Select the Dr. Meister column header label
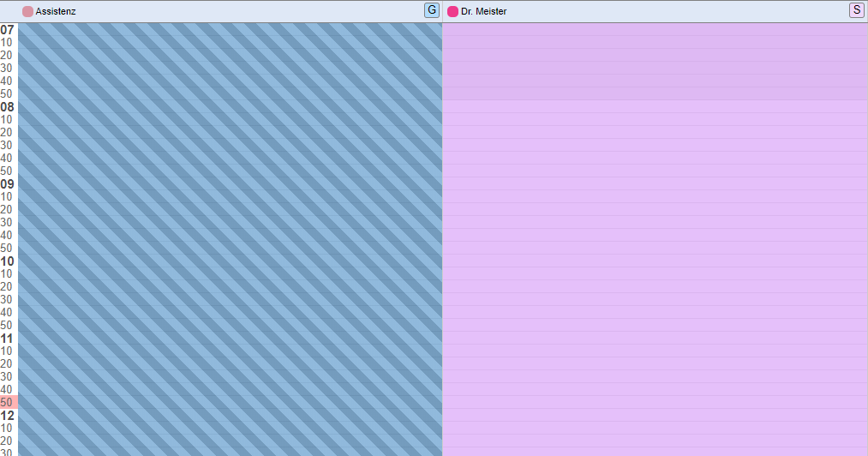Viewport: 868px width, 456px height. tap(483, 12)
